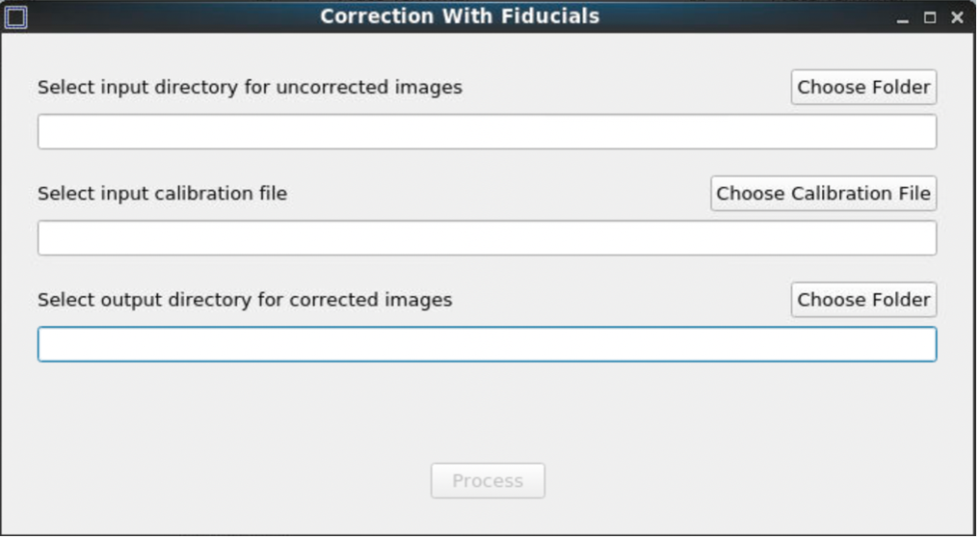
Task: Click the "Select output directory for corrected images" label
Action: pyautogui.click(x=245, y=300)
